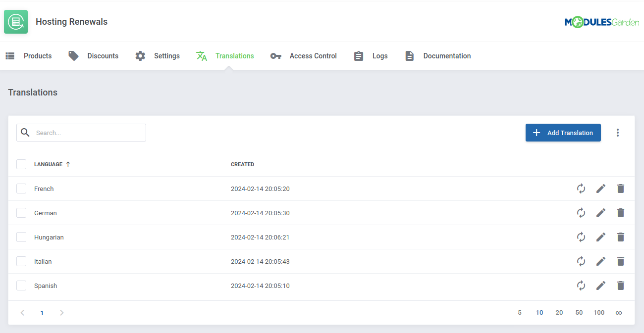The height and width of the screenshot is (333, 644).
Task: Click the date 2024-02-14 20:05:43
Action: click(x=260, y=262)
